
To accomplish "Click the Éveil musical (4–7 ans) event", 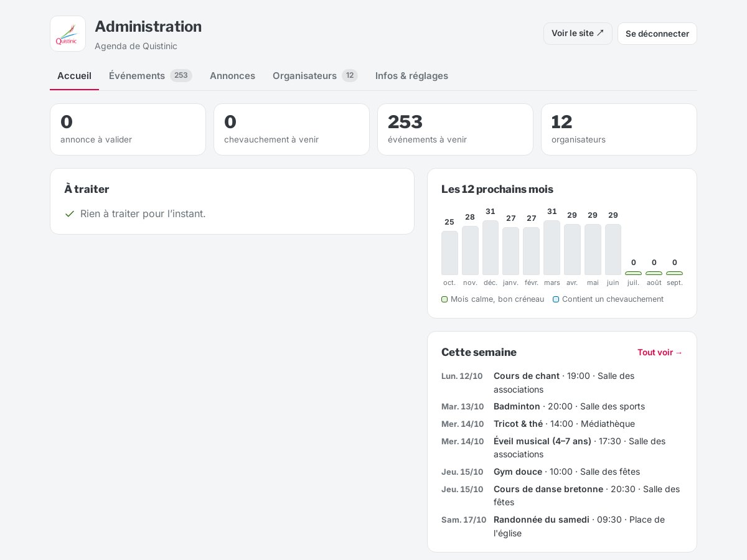I will coord(562,448).
